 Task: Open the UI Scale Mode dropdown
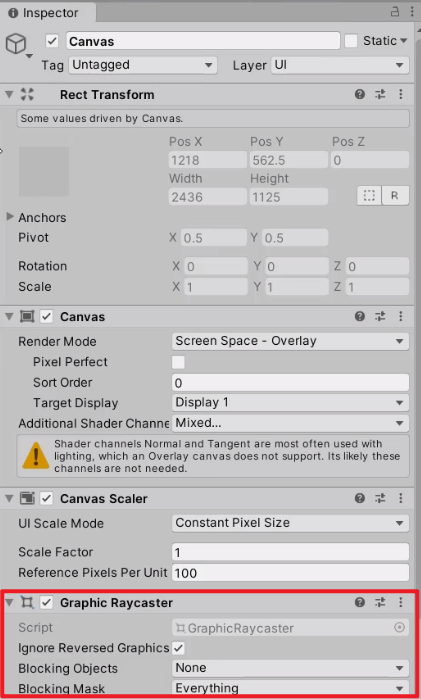(x=290, y=523)
